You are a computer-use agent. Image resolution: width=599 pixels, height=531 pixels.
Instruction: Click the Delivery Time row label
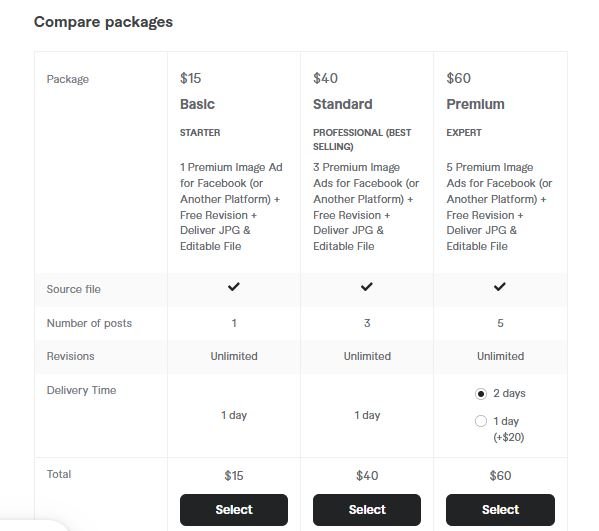point(81,390)
